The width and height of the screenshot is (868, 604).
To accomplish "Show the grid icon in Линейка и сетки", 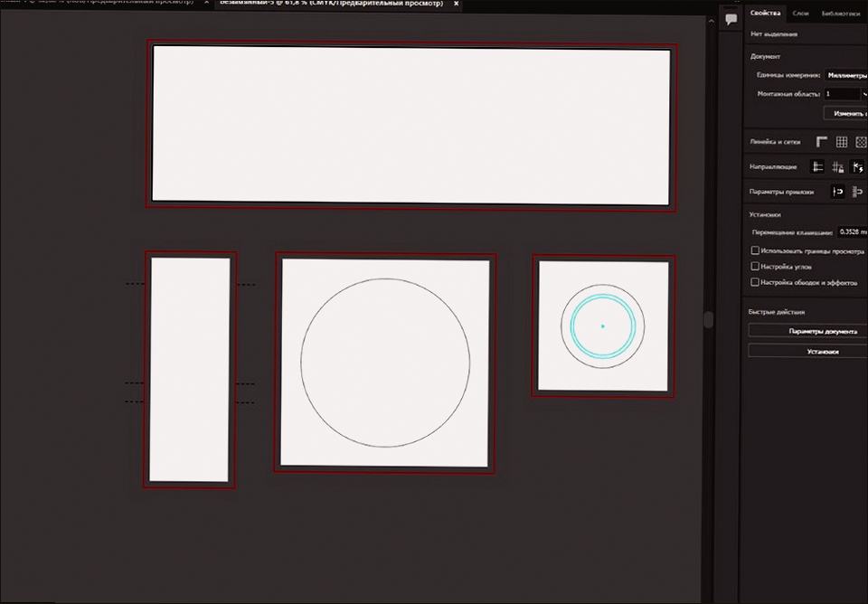I will point(842,142).
